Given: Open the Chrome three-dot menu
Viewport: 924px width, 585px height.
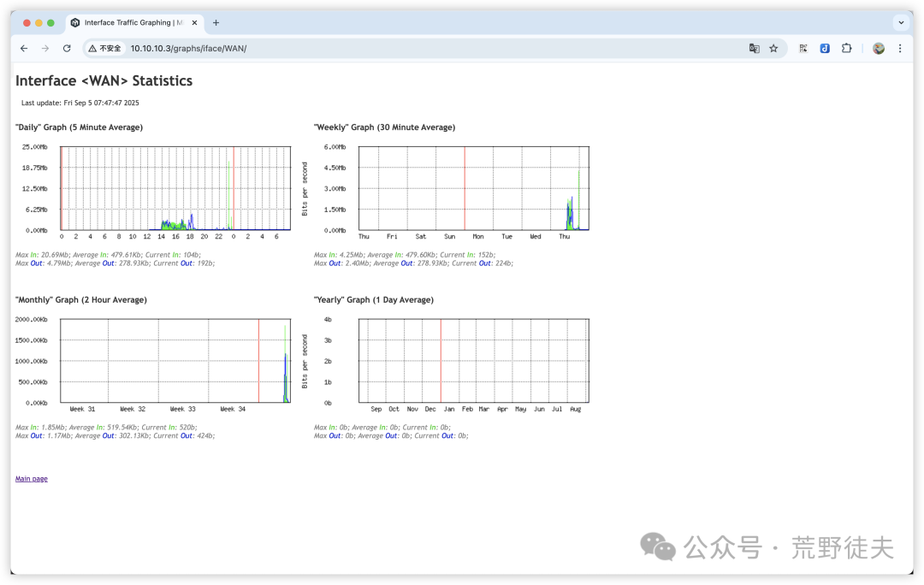Looking at the screenshot, I should point(900,48).
